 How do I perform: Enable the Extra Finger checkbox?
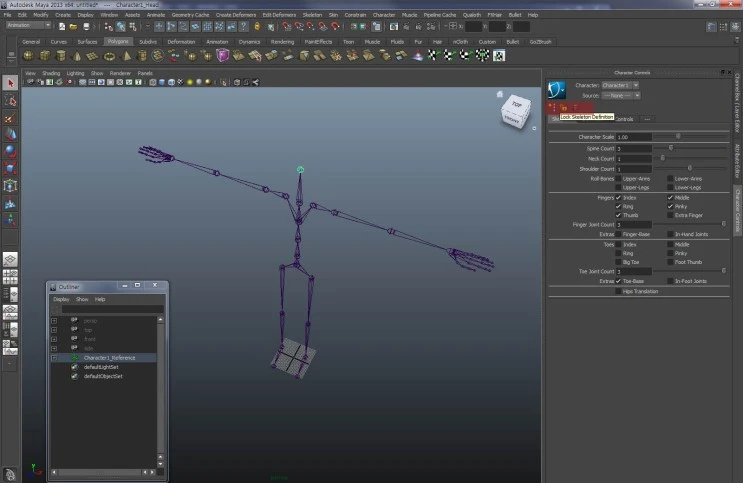(671, 215)
